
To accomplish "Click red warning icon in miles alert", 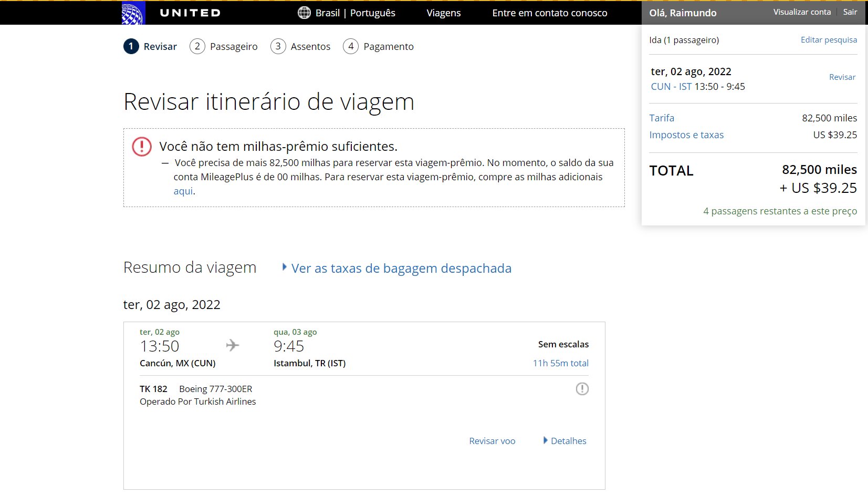I will coord(142,146).
